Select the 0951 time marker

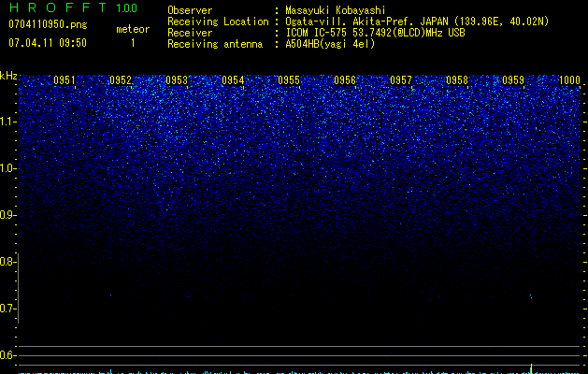pyautogui.click(x=65, y=80)
